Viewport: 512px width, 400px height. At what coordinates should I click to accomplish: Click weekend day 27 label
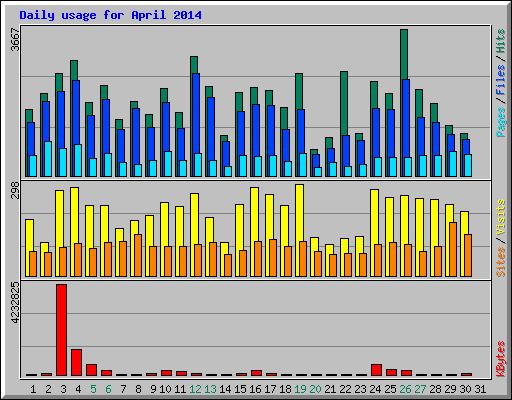[420, 389]
